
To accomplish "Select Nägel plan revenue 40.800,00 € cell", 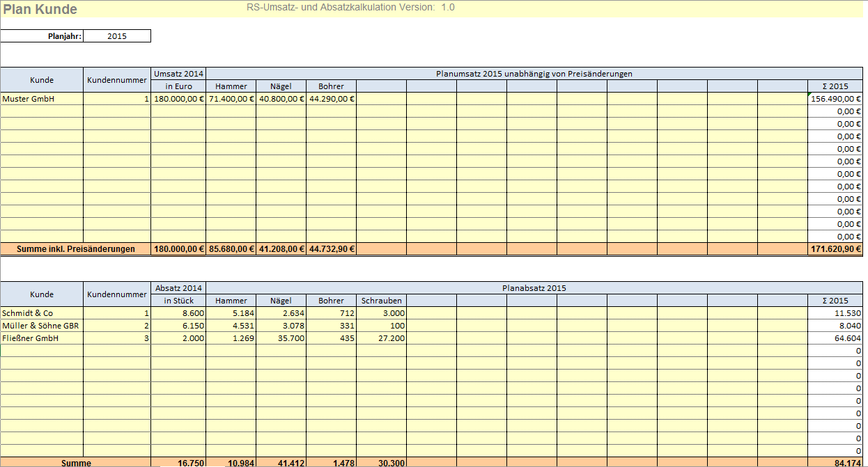I will click(x=281, y=99).
